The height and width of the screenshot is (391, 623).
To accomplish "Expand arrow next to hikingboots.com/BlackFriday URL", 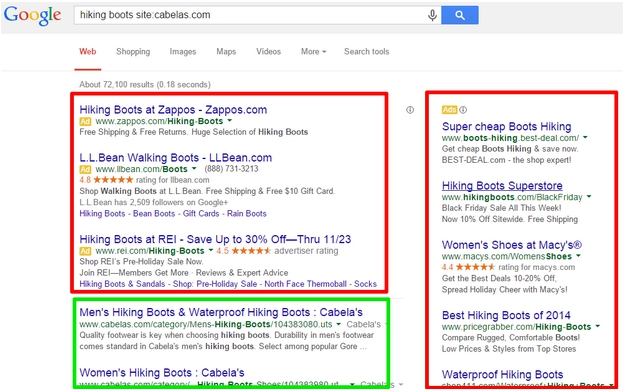I will 589,196.
